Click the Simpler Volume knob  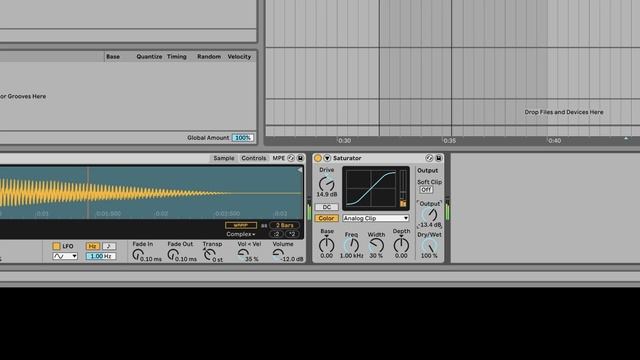click(278, 255)
